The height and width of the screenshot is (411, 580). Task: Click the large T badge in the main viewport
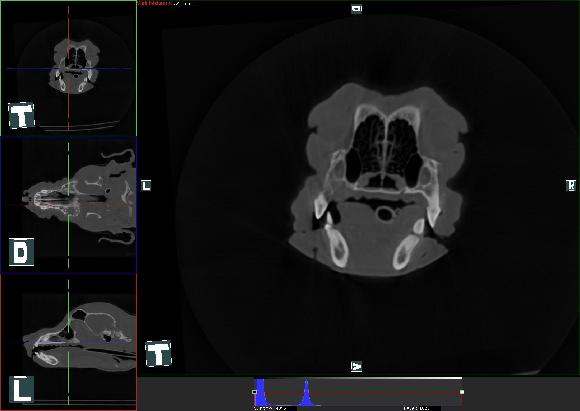[158, 354]
